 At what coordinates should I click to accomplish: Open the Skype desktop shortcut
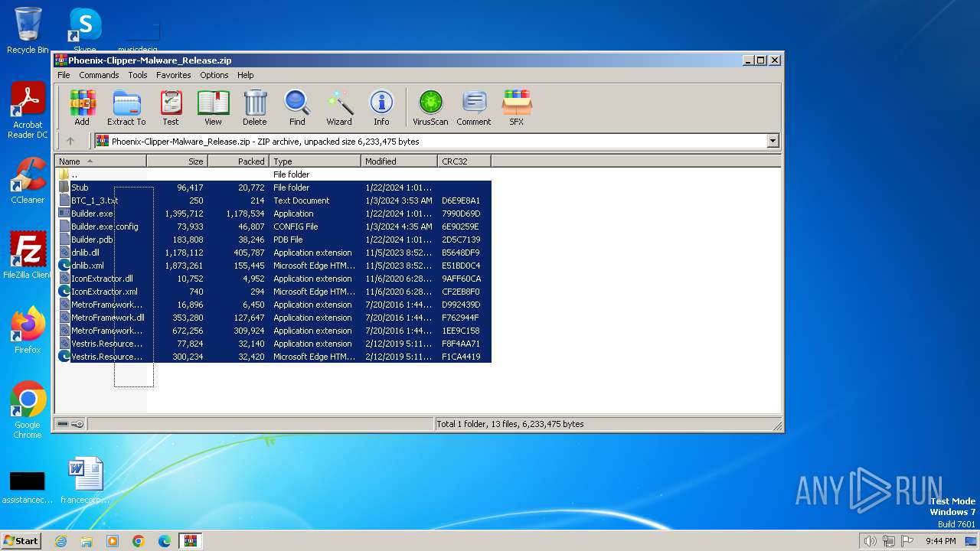pyautogui.click(x=85, y=31)
